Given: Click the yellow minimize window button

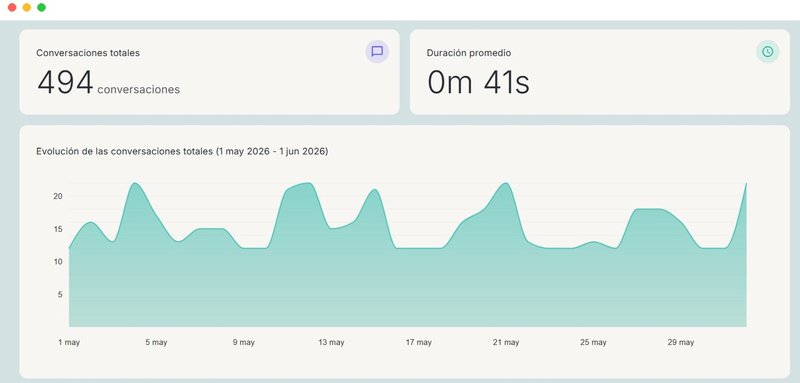Looking at the screenshot, I should pyautogui.click(x=27, y=7).
